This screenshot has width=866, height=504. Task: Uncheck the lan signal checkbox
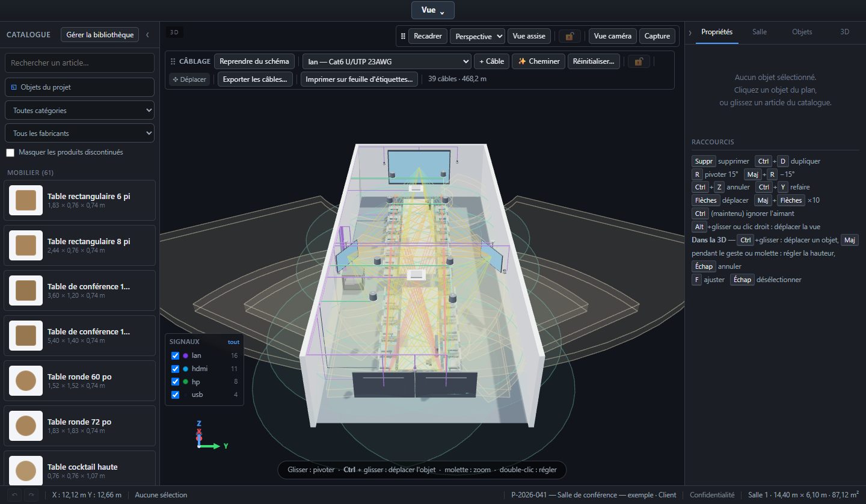[176, 355]
